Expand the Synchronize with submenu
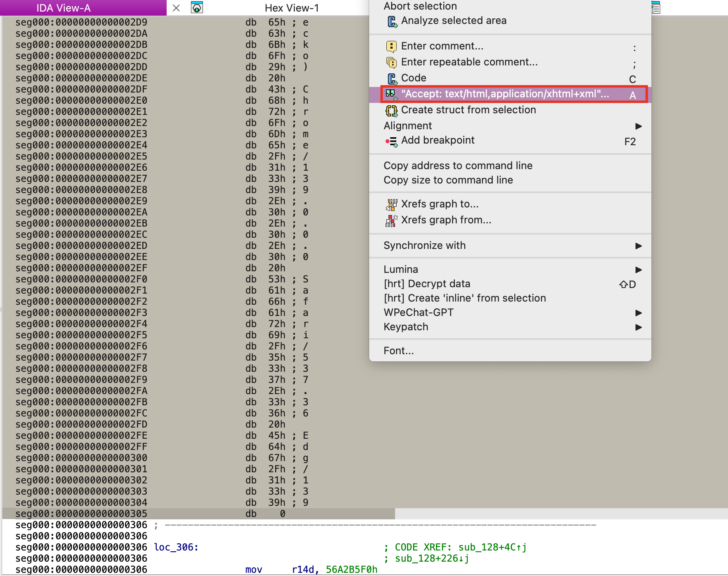728x576 pixels. 638,246
